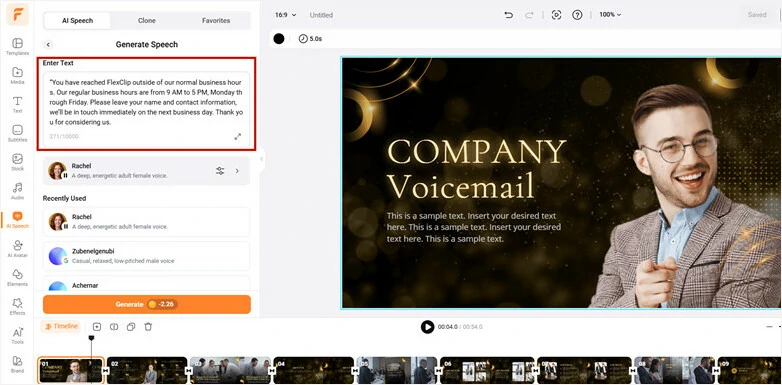Go back from Generate Speech

tap(48, 44)
